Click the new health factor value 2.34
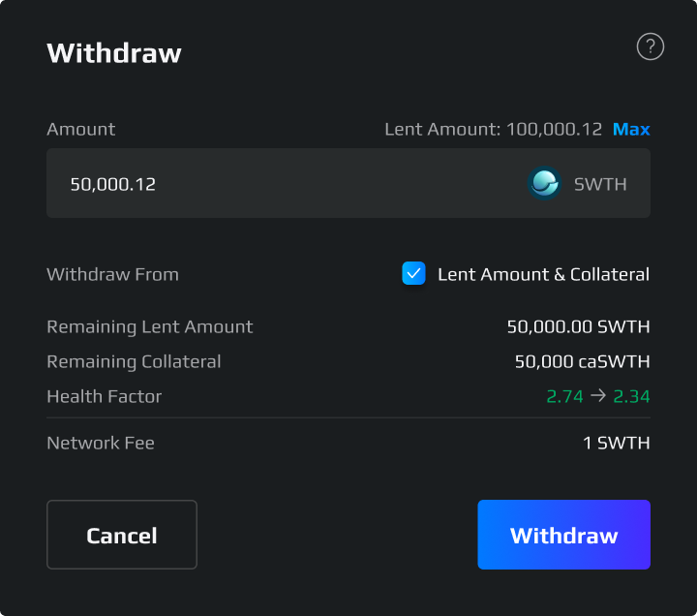The image size is (697, 616). (x=631, y=396)
